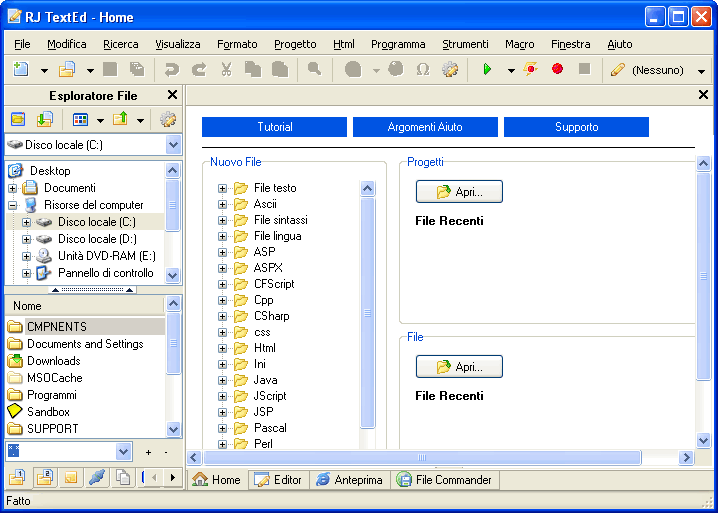
Task: Run with the green play icon
Action: [487, 70]
